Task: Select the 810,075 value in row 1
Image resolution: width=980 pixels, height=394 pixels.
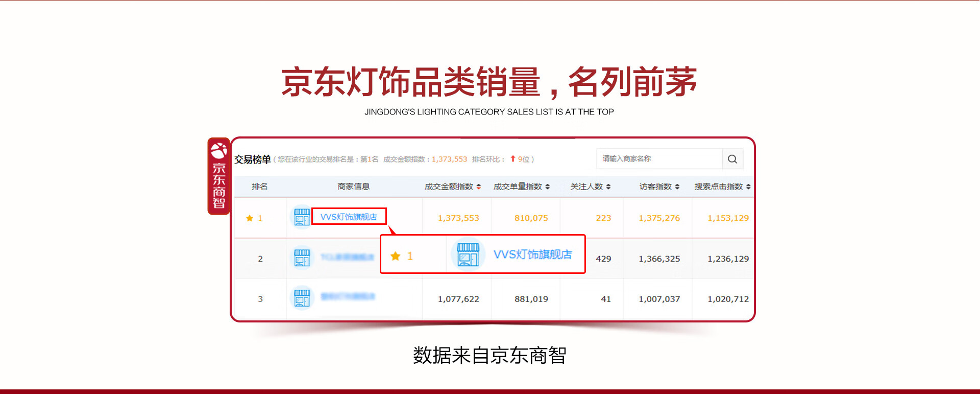Action: coord(531,218)
